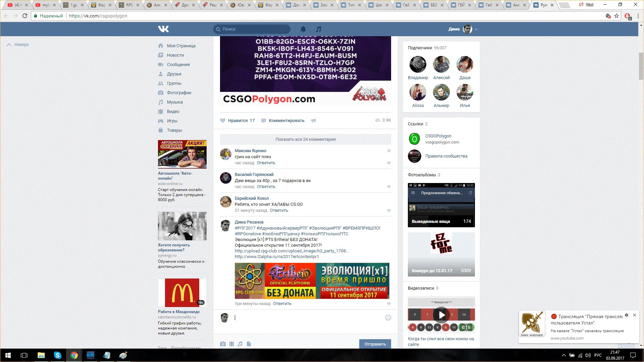Open the notifications bell icon

point(303,29)
